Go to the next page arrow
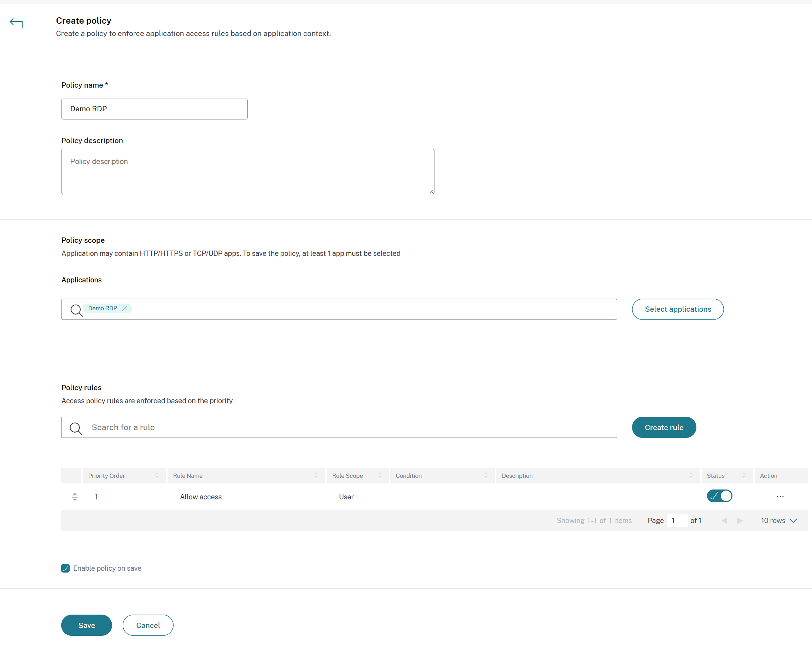Image resolution: width=812 pixels, height=645 pixels. click(740, 521)
